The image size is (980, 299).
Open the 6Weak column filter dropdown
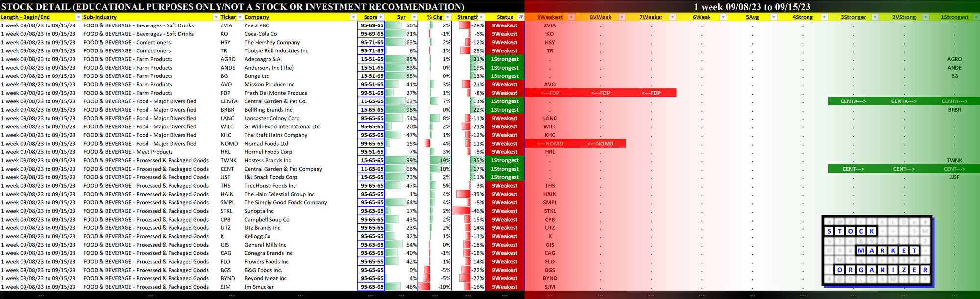tap(723, 17)
